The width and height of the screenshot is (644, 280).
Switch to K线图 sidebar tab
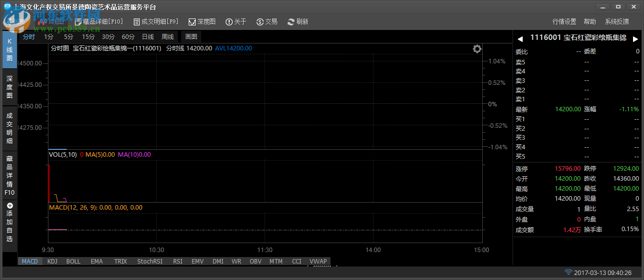[9, 50]
